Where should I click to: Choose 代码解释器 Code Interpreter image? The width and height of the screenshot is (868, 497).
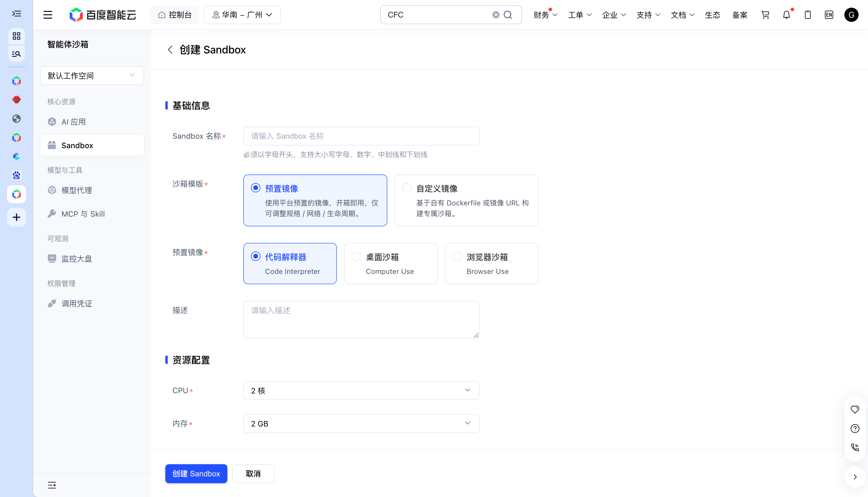click(x=290, y=264)
